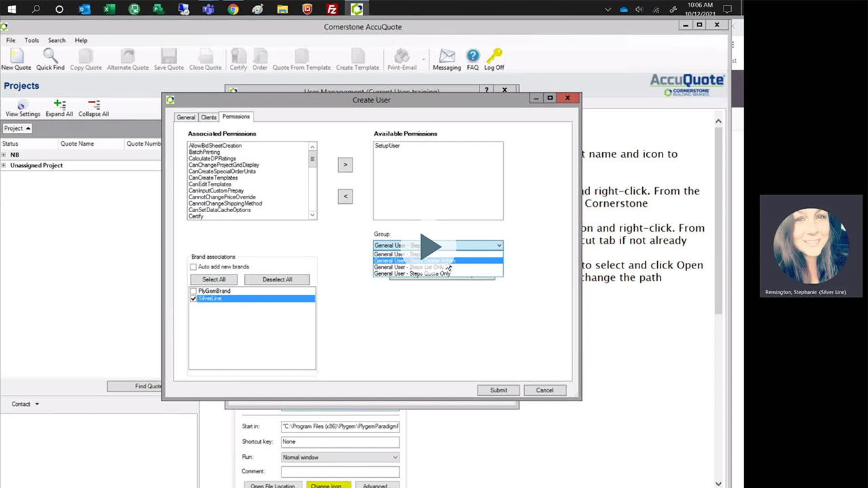This screenshot has width=868, height=488.
Task: Open the Contact dropdown arrow
Action: tap(37, 404)
